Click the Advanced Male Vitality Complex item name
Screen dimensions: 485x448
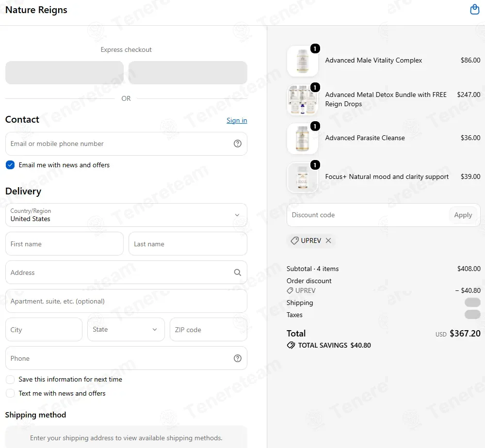tap(373, 60)
